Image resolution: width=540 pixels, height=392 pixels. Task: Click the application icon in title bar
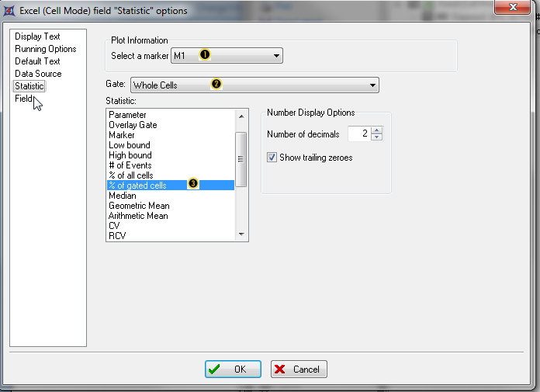pos(9,11)
